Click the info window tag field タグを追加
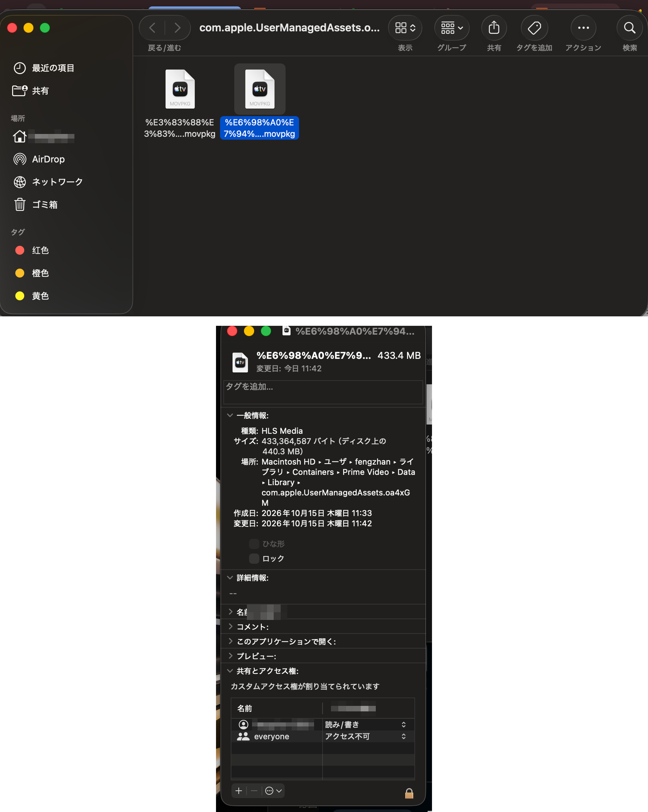Screen dimensions: 648x812 323,392
